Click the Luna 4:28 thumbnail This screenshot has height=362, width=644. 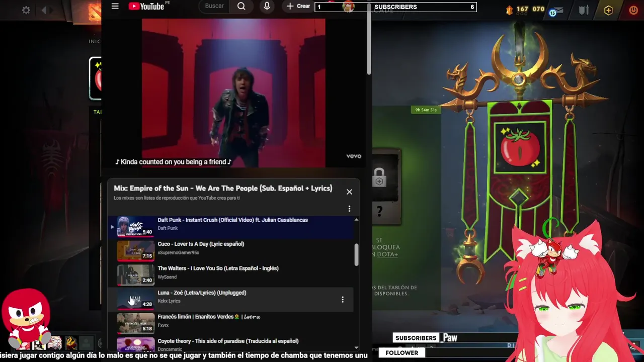click(x=136, y=299)
